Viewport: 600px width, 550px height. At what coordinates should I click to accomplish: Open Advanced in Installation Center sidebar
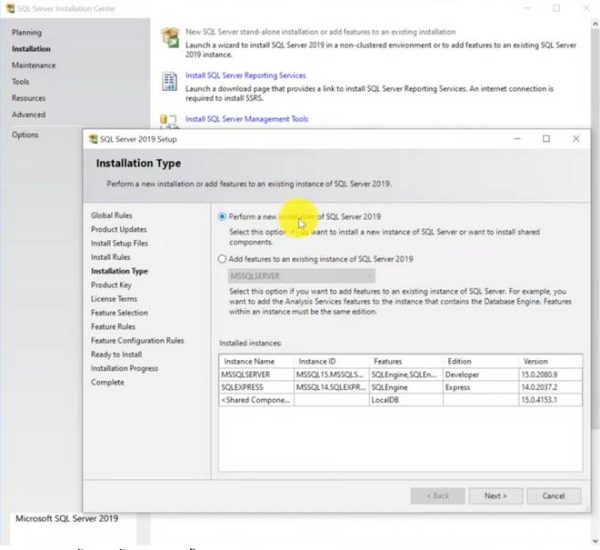tap(29, 115)
